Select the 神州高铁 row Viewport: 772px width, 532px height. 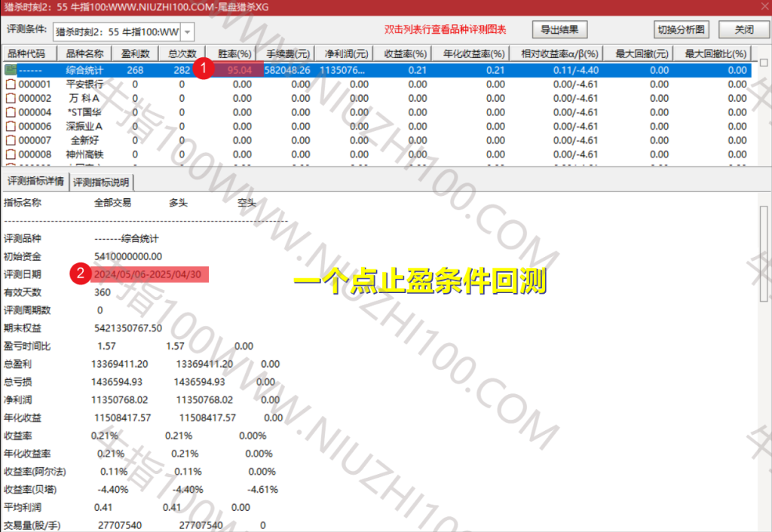(377, 154)
